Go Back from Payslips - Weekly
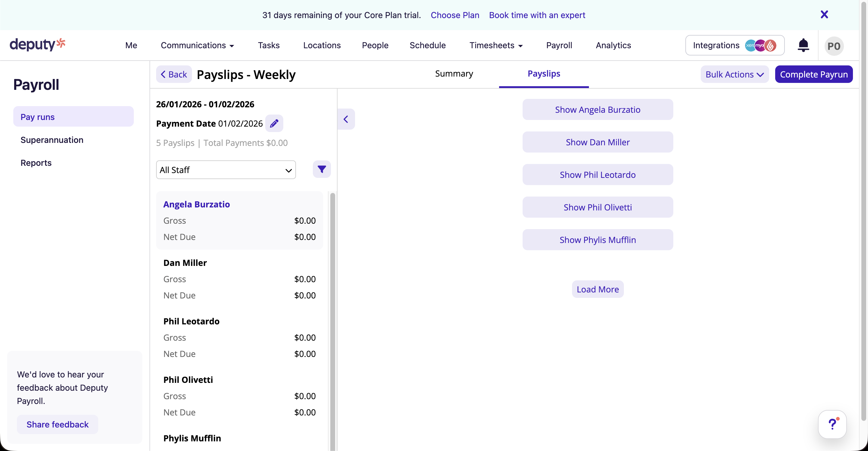This screenshot has height=451, width=868. coord(174,74)
